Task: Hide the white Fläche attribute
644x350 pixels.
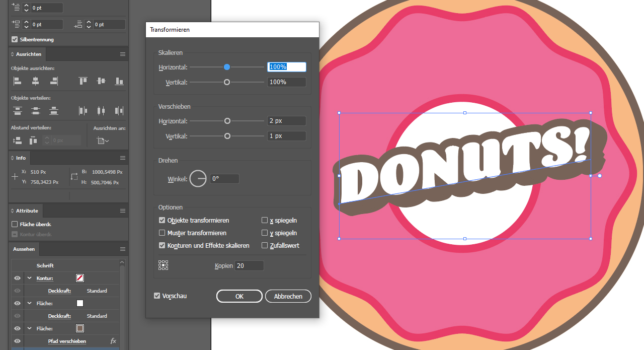Action: pos(17,303)
